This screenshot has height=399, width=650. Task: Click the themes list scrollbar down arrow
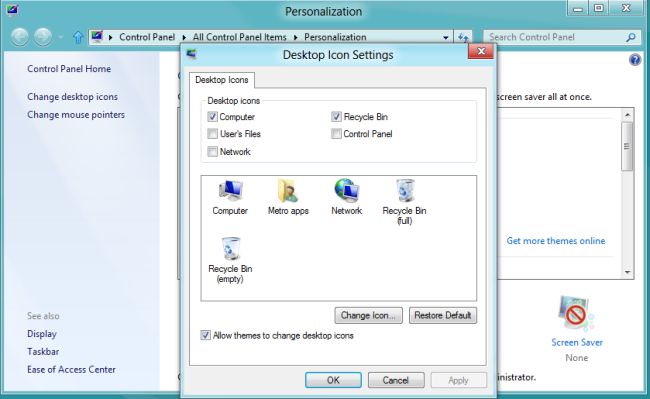[627, 272]
